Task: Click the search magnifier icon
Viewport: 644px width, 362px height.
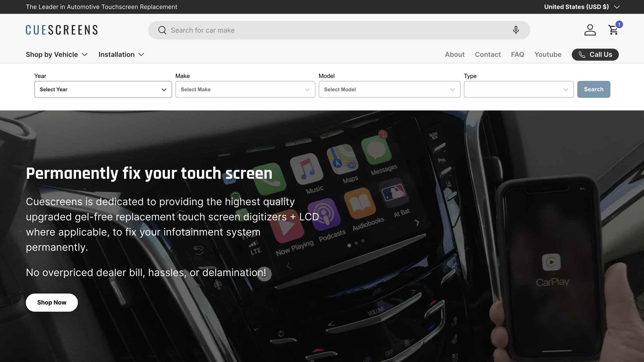Action: tap(162, 30)
